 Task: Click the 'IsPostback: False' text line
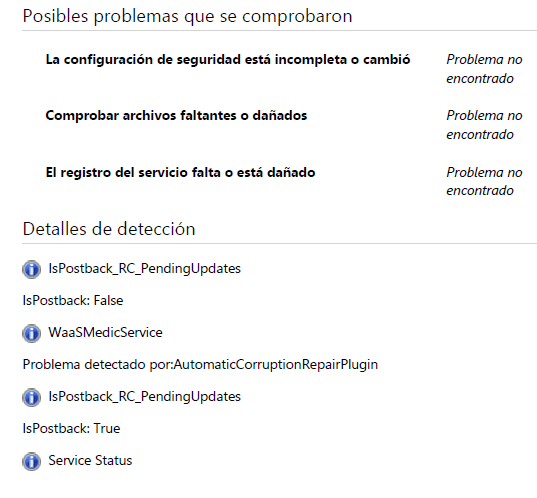(x=73, y=300)
